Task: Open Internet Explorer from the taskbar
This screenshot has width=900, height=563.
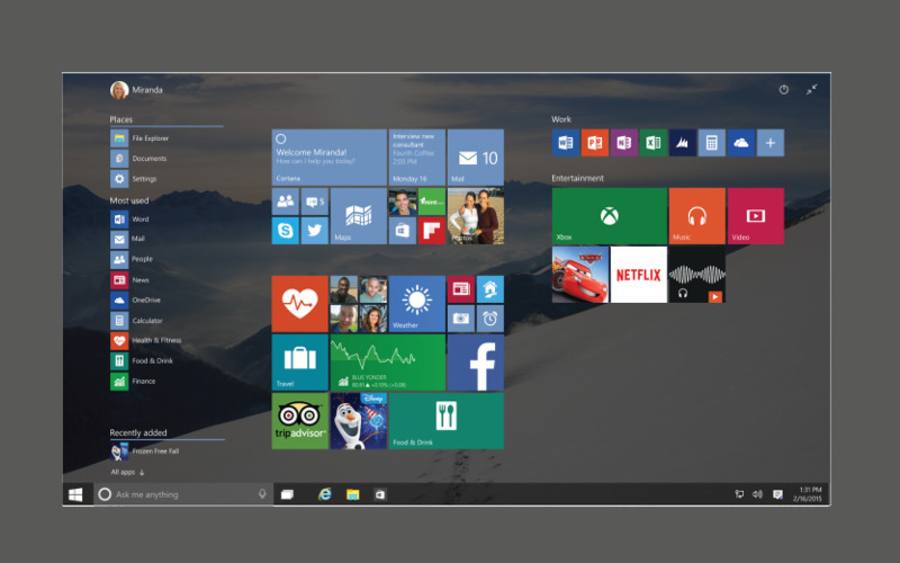Action: pos(325,495)
